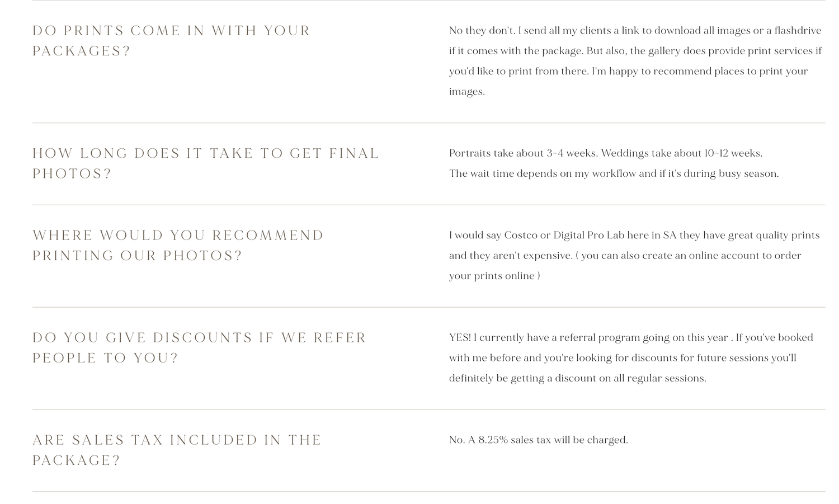Image resolution: width=839 pixels, height=504 pixels.
Task: Select the 'Do you give discounts' question heading
Action: click(x=199, y=348)
